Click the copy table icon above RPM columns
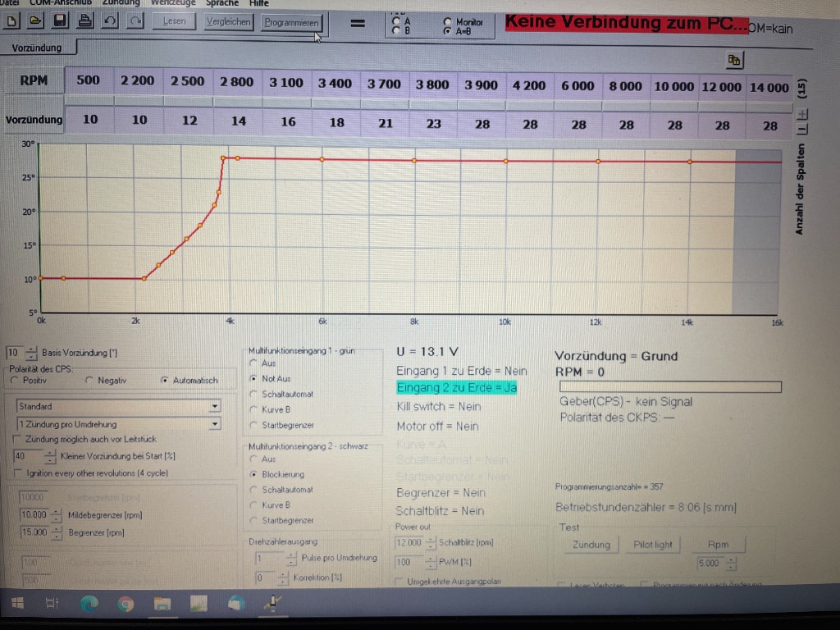Viewport: 840px width, 630px height. pyautogui.click(x=733, y=60)
